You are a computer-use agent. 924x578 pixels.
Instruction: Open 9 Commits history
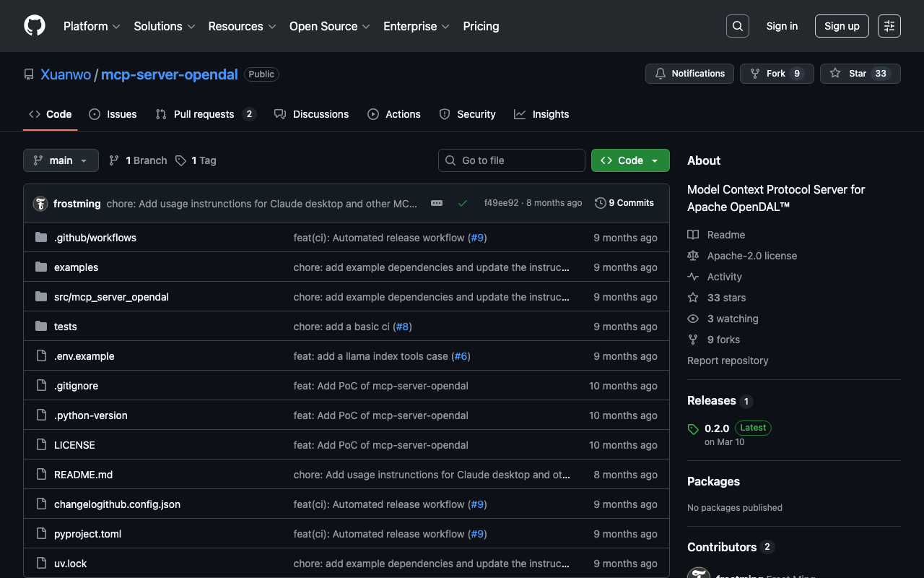pos(624,203)
